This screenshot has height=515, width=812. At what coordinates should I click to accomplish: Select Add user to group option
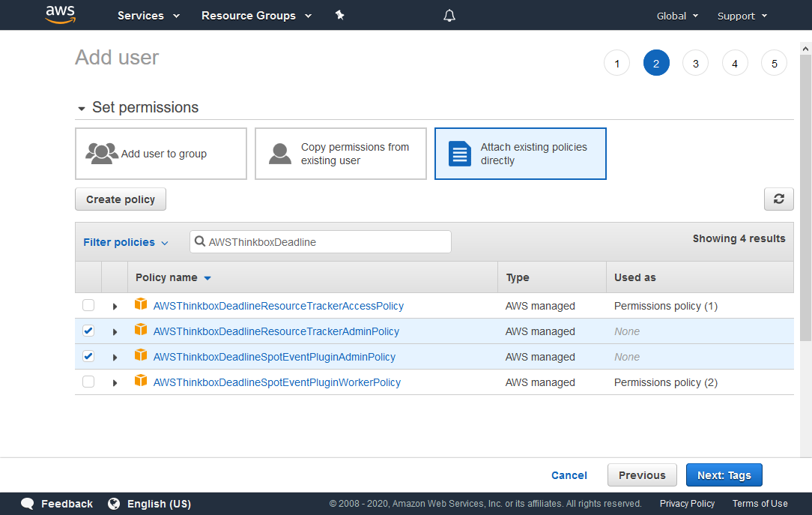click(161, 154)
